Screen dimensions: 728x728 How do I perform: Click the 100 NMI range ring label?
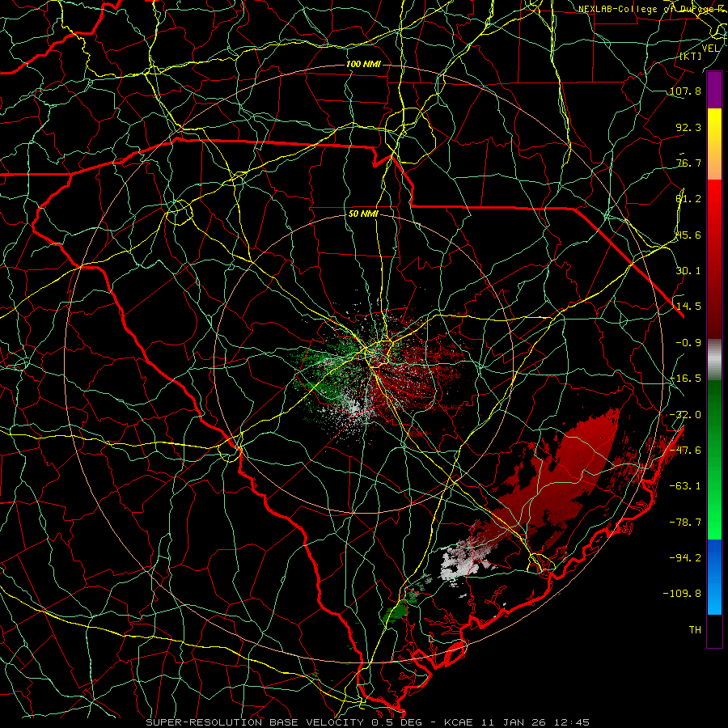point(363,64)
